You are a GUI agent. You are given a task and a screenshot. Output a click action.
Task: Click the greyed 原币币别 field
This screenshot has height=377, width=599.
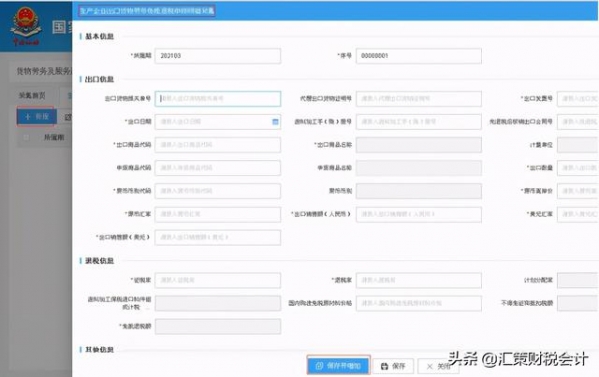(x=419, y=191)
